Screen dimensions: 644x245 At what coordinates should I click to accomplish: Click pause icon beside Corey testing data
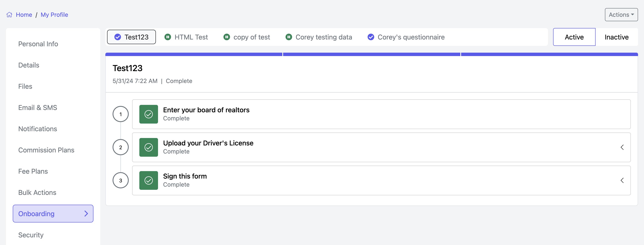click(x=289, y=37)
